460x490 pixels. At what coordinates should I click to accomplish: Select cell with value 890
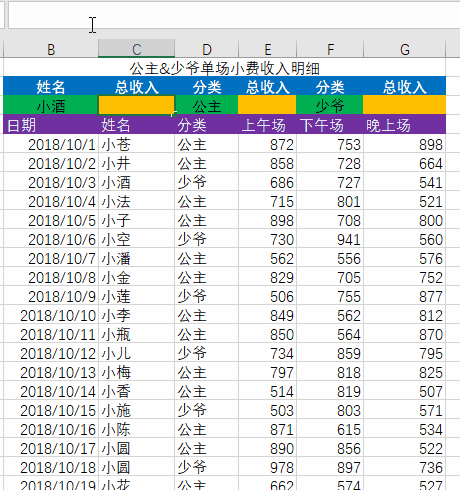pos(267,447)
